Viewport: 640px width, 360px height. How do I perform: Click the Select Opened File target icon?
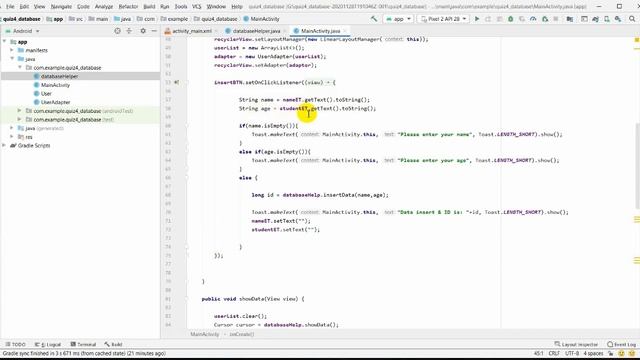[x=118, y=31]
